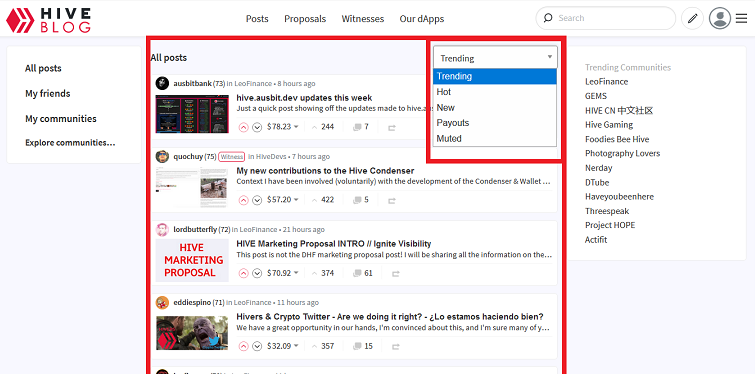Downvote the eddiespino post

click(257, 346)
